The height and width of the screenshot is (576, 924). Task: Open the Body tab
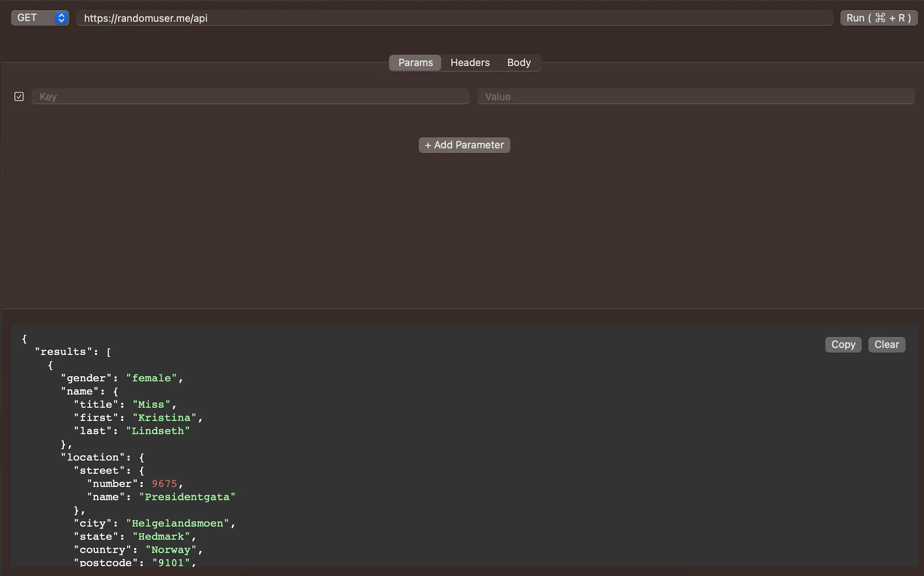(519, 63)
